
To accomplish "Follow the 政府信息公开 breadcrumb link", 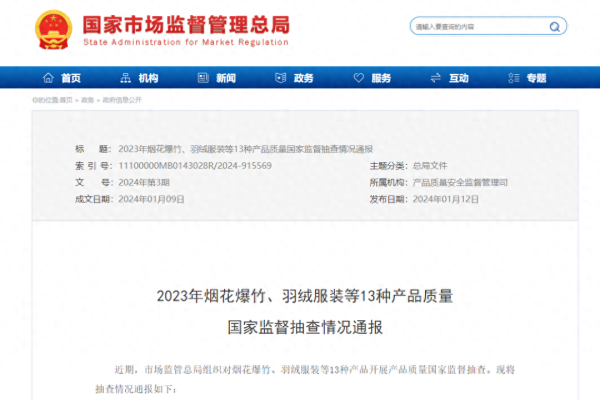I will (x=122, y=100).
